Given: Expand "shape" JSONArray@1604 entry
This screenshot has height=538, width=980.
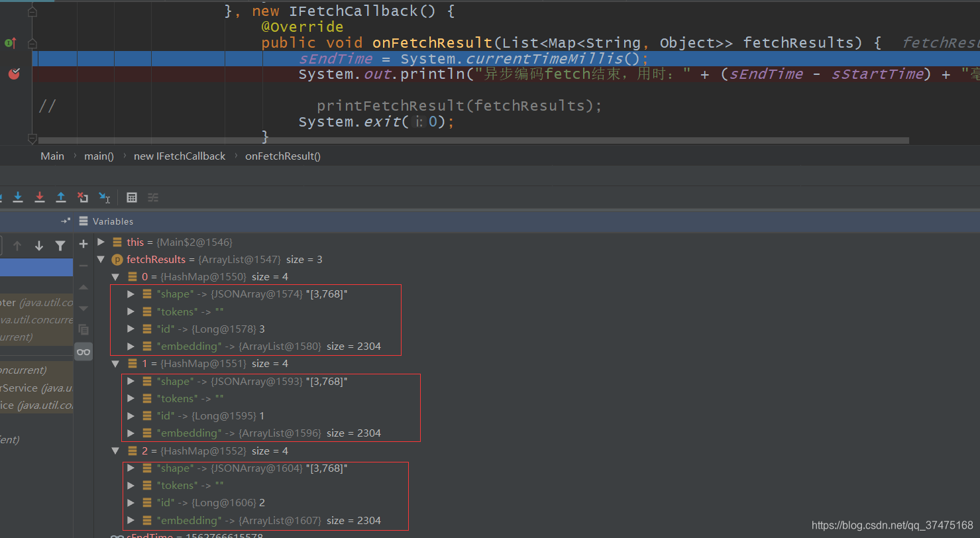Looking at the screenshot, I should click(x=131, y=468).
